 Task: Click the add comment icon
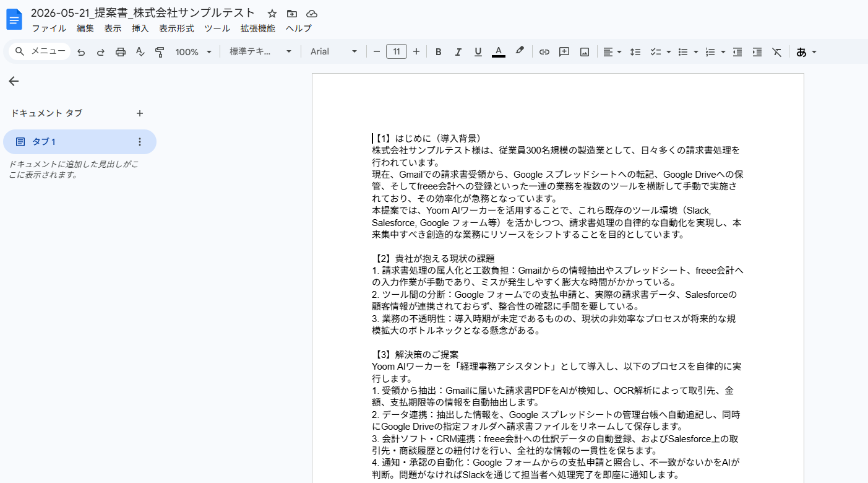564,52
